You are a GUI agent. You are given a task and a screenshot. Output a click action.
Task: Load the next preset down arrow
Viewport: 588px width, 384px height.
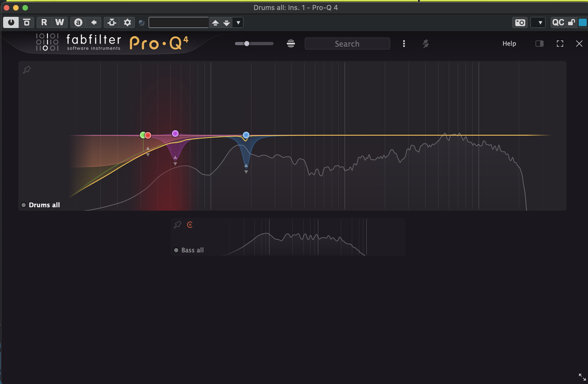tap(226, 23)
